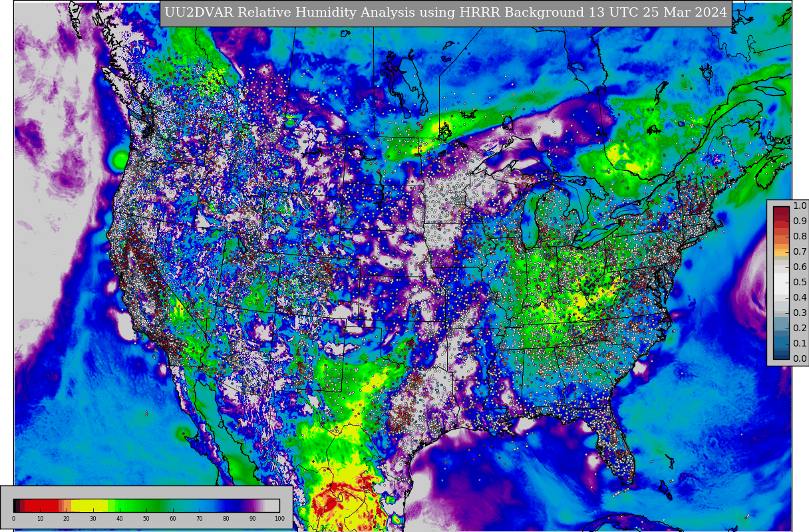Click the '50' label on humidity colorbar
The image size is (809, 532).
[146, 518]
